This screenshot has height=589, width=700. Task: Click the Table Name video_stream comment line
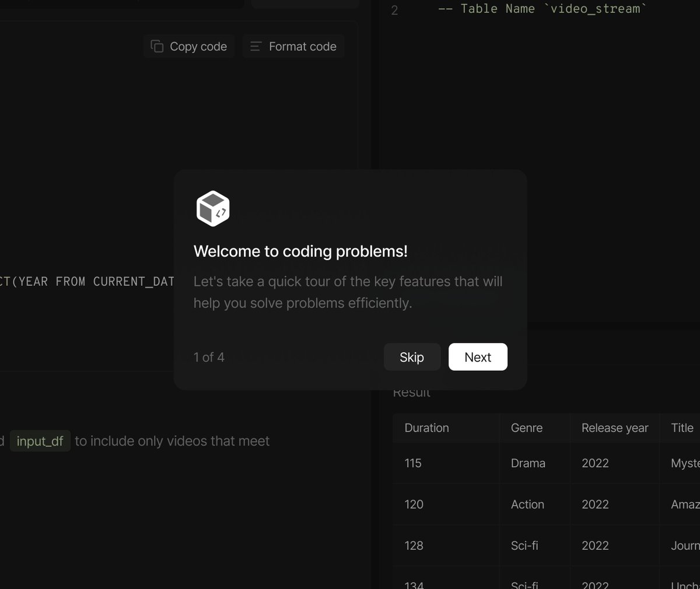pyautogui.click(x=542, y=9)
